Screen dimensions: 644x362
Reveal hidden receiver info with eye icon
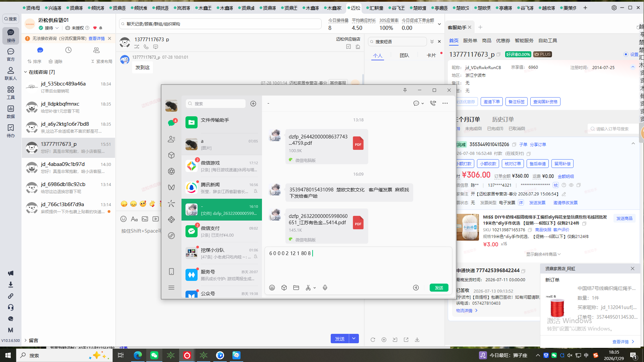point(571,185)
